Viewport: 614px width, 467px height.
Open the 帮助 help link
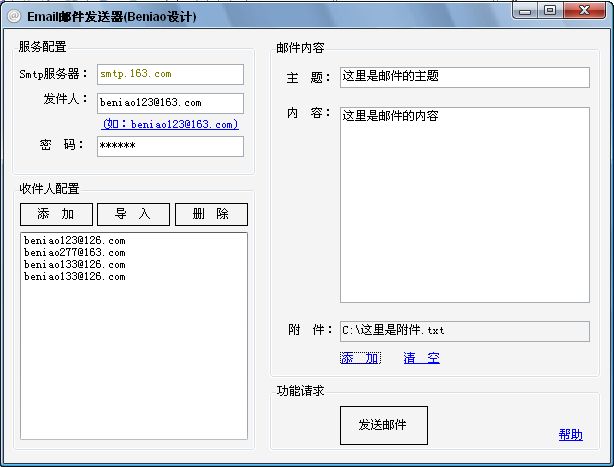[571, 435]
